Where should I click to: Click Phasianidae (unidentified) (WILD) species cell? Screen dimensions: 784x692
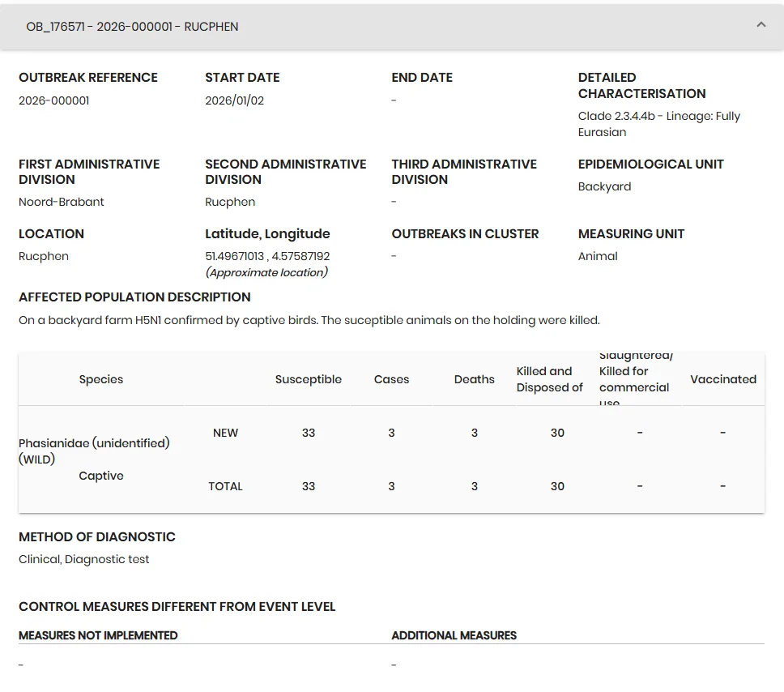point(94,451)
